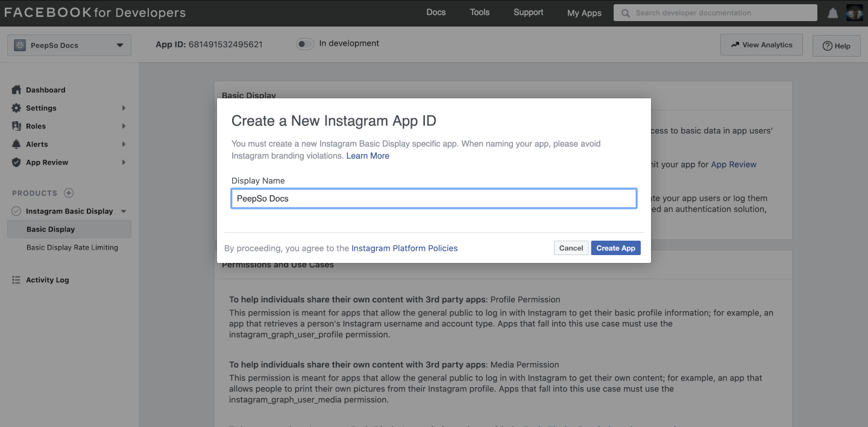The height and width of the screenshot is (427, 868).
Task: Open Activity Log page
Action: [x=47, y=280]
